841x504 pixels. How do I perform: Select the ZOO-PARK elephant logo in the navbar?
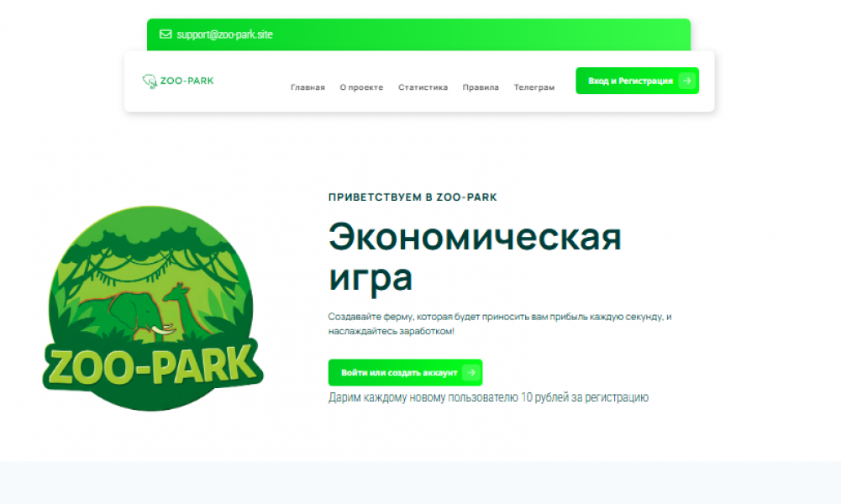pos(176,81)
